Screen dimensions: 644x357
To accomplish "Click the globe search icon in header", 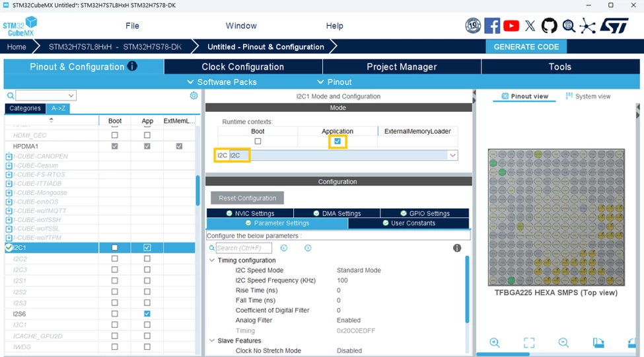I will pos(569,26).
